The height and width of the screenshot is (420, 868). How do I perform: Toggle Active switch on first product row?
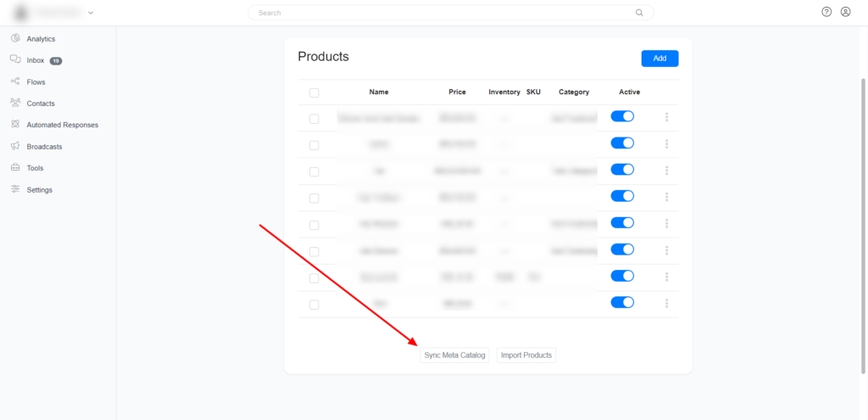[x=622, y=117]
